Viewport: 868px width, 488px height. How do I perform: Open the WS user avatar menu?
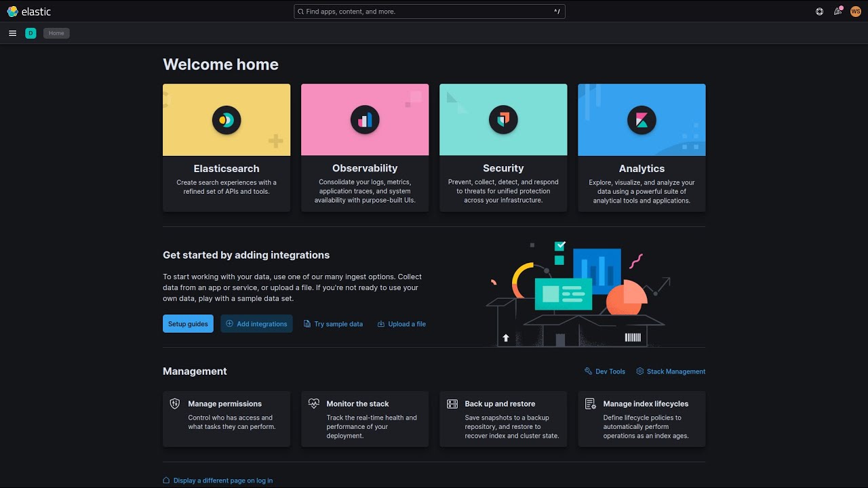[x=856, y=12]
